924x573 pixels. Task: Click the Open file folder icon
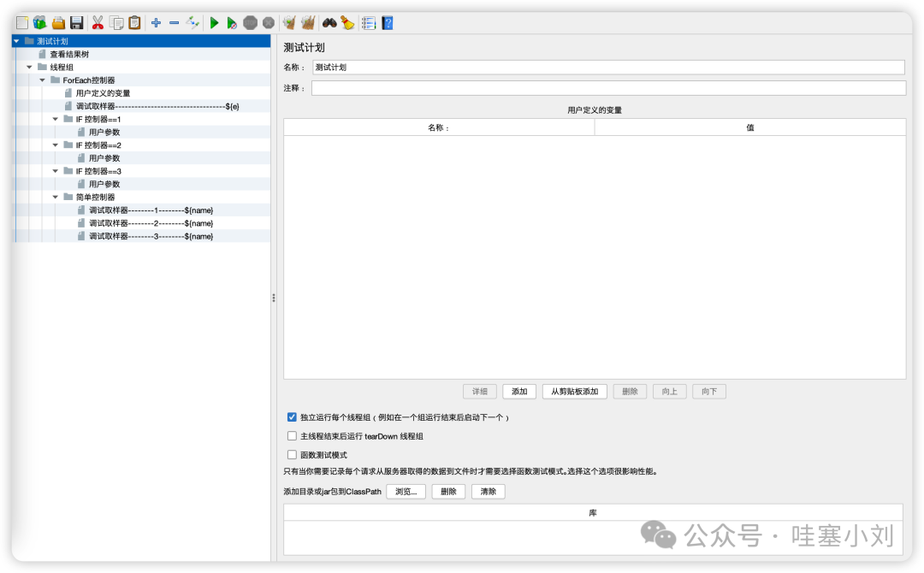point(58,23)
